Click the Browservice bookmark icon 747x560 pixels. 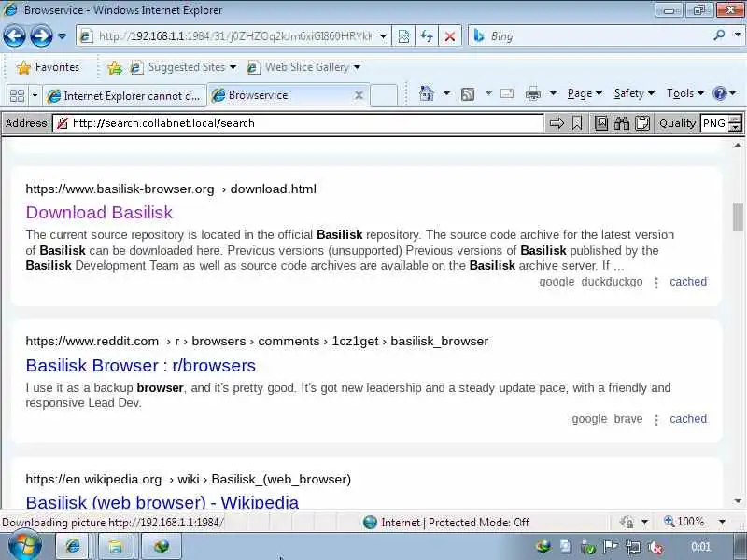pos(577,123)
